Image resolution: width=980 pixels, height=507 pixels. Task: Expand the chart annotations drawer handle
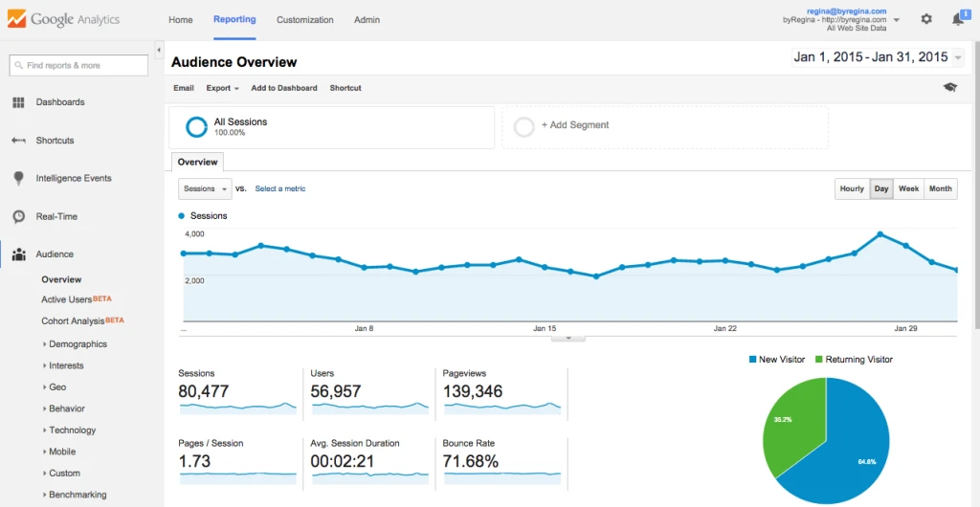point(568,339)
